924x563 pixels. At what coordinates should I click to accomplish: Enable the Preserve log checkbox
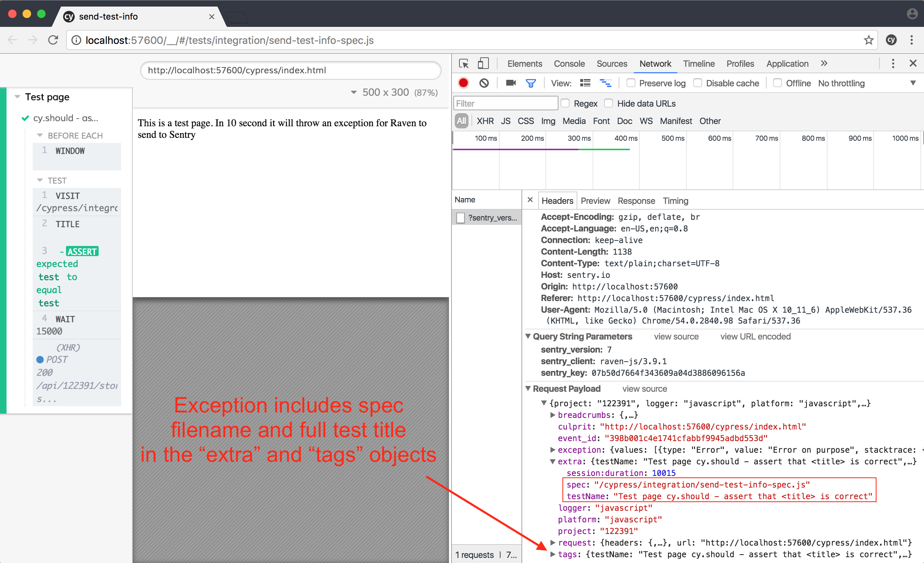click(631, 83)
